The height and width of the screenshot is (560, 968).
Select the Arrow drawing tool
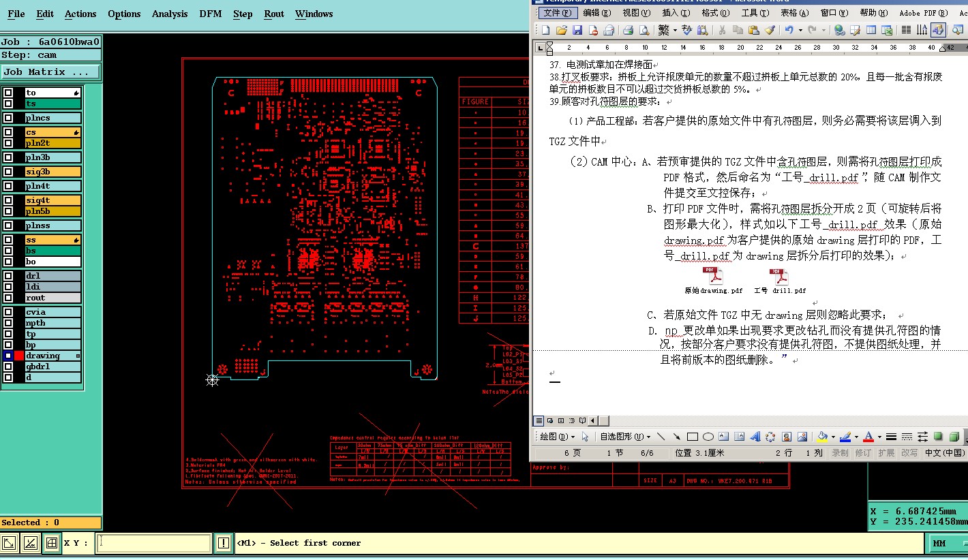coord(676,437)
